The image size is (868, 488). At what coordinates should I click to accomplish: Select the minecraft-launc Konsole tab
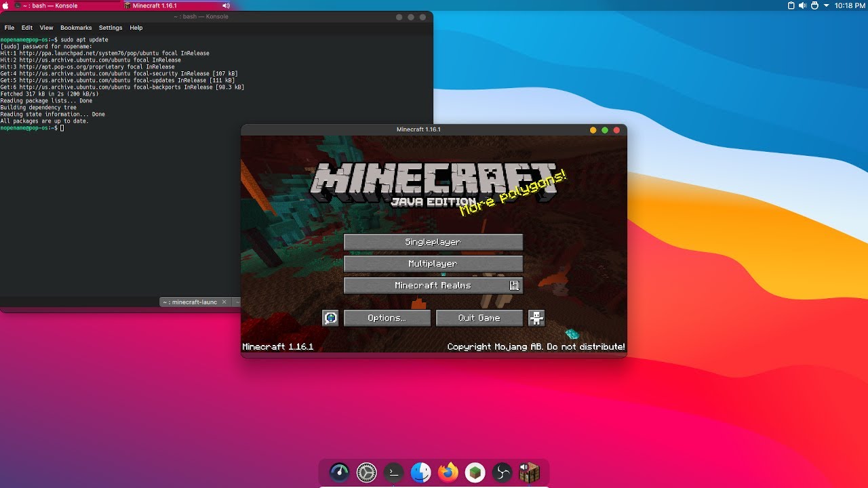tap(195, 302)
